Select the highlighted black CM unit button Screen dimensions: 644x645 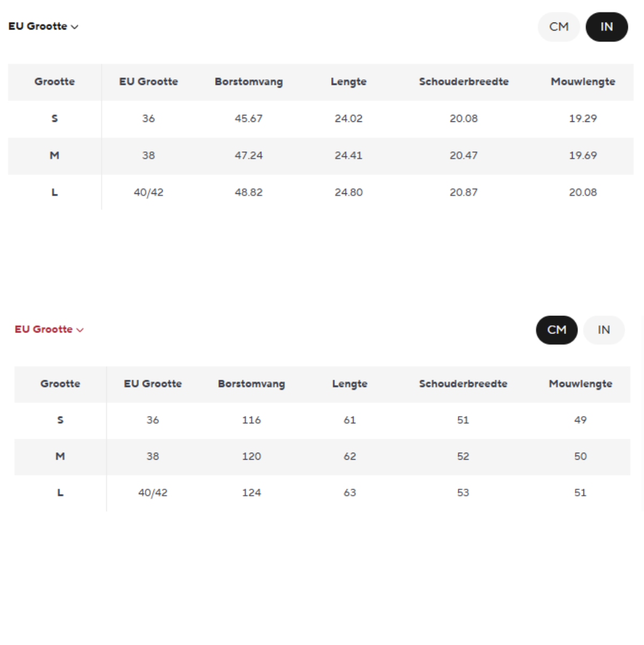click(557, 330)
